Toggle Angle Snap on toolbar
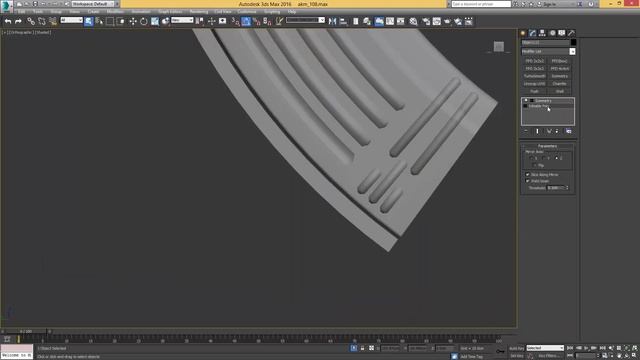 tap(246, 21)
